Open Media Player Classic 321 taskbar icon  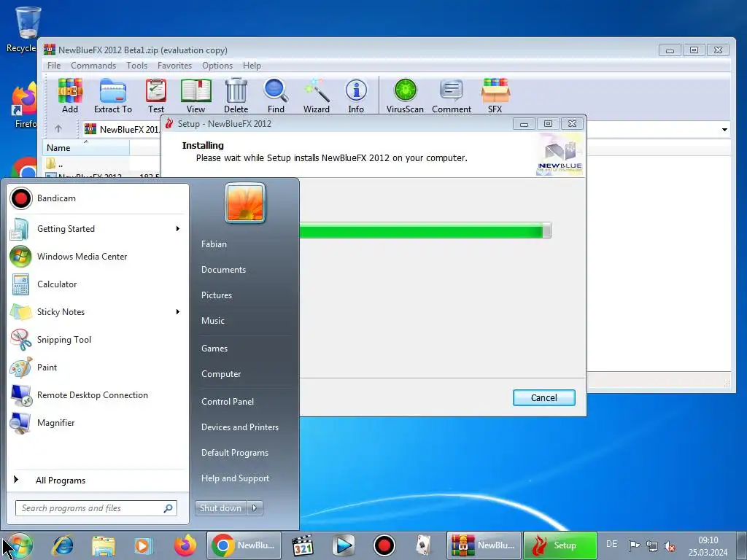point(303,545)
